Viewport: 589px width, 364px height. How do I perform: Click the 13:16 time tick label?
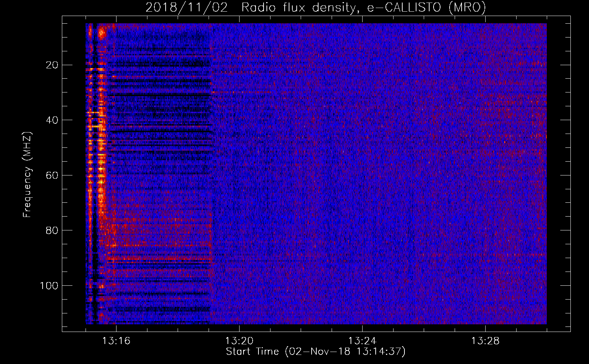pos(116,341)
